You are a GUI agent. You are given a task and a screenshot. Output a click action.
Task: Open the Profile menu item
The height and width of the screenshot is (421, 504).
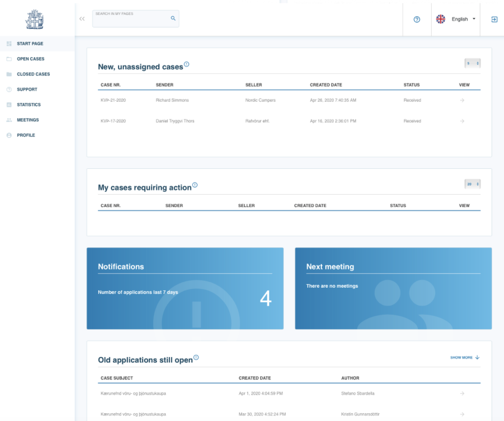tap(37, 135)
